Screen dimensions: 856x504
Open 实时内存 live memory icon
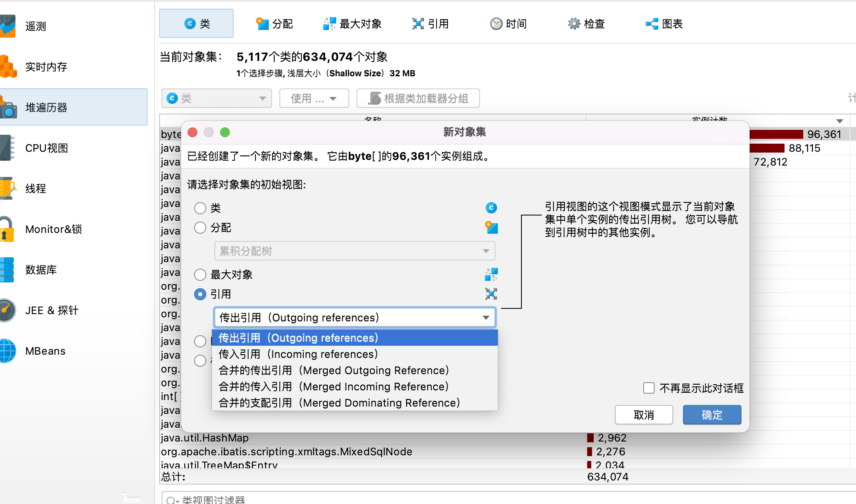7,67
